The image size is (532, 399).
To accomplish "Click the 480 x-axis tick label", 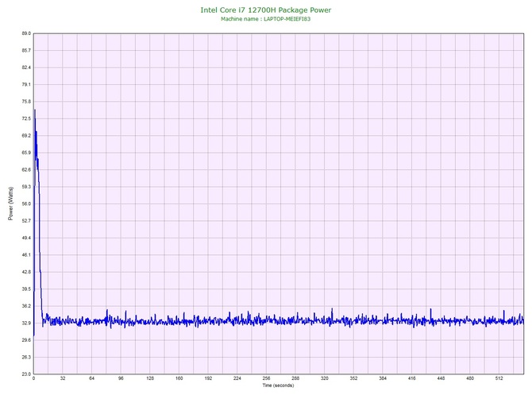I will [470, 378].
